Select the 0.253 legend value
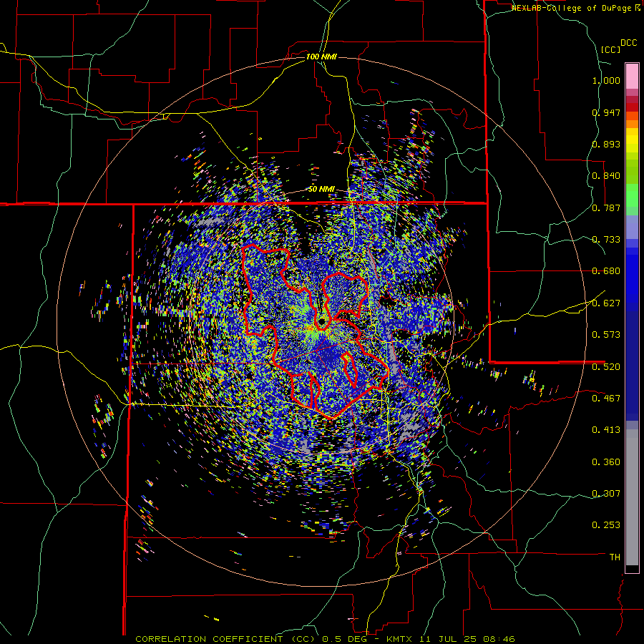Screen dimensions: 644x644 pyautogui.click(x=606, y=525)
